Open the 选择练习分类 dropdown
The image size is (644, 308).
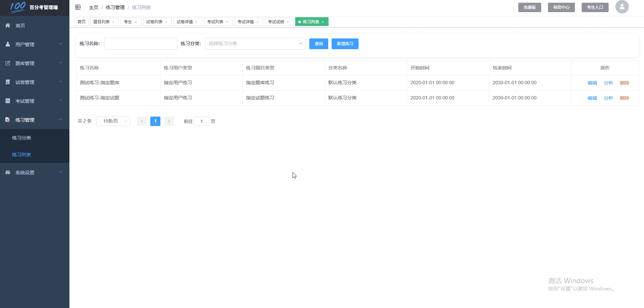pos(255,43)
